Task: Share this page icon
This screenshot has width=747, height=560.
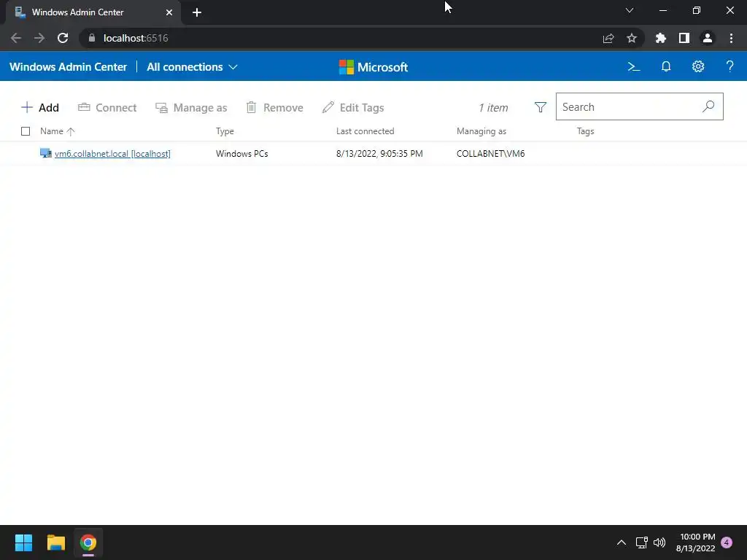Action: 608,38
